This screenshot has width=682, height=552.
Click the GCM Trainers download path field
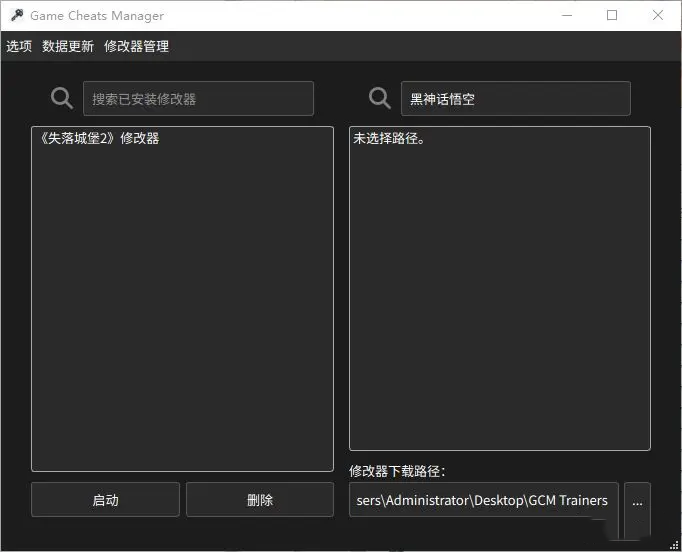click(483, 500)
